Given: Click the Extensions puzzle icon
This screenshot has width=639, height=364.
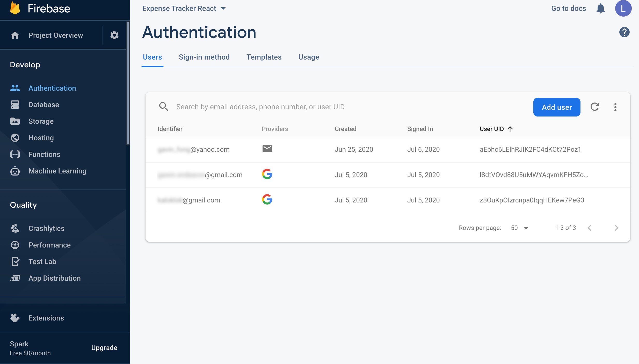Looking at the screenshot, I should (x=15, y=318).
